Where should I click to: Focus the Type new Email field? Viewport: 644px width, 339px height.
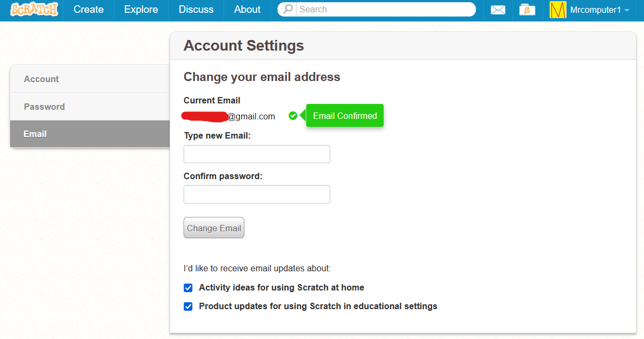(257, 154)
